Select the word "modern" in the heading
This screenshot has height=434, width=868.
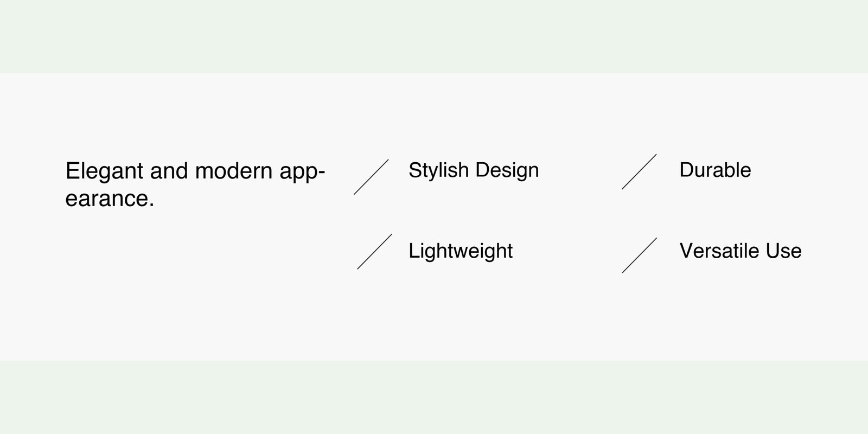[x=234, y=171]
